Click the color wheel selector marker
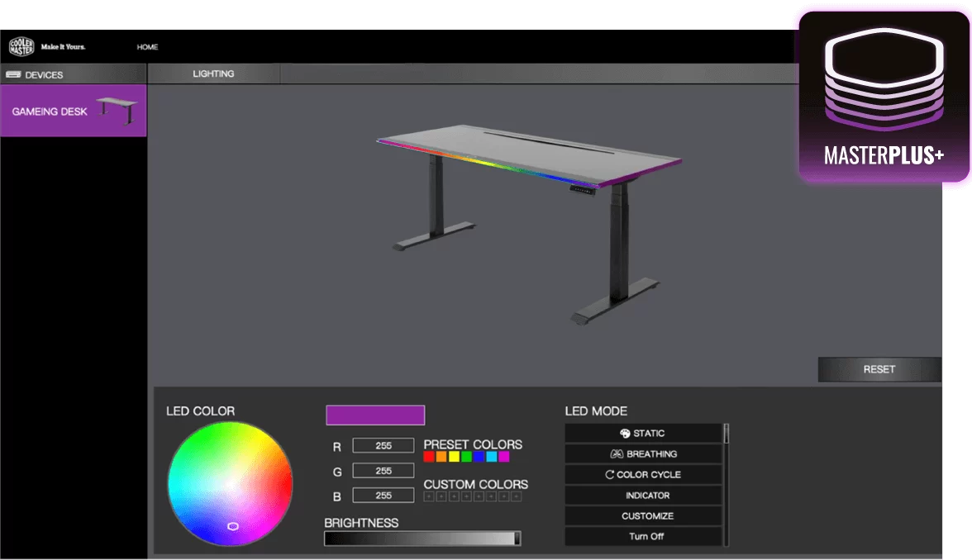The width and height of the screenshot is (972, 560). pyautogui.click(x=233, y=526)
